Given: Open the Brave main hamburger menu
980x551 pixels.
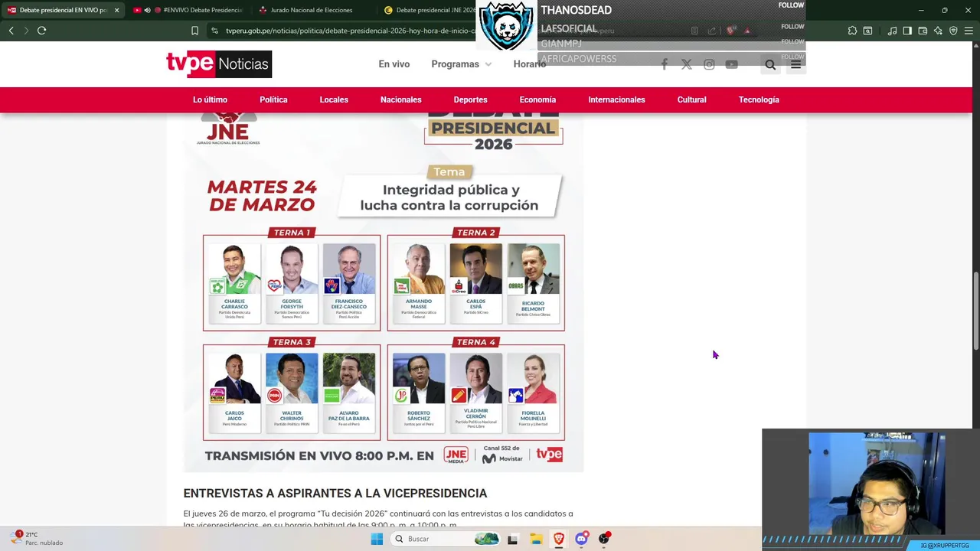Looking at the screenshot, I should point(969,31).
